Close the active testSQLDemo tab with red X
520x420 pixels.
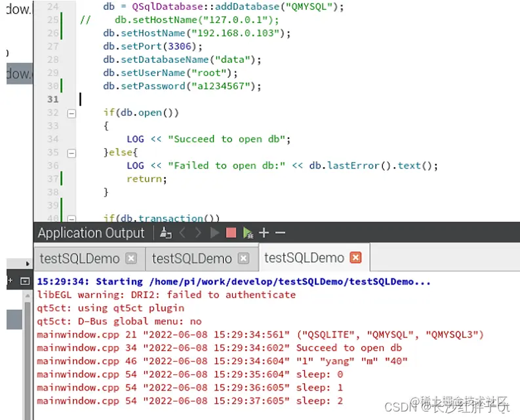pos(355,258)
